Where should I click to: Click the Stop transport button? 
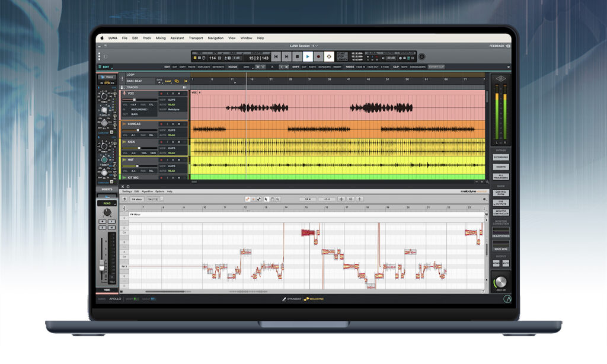(297, 57)
